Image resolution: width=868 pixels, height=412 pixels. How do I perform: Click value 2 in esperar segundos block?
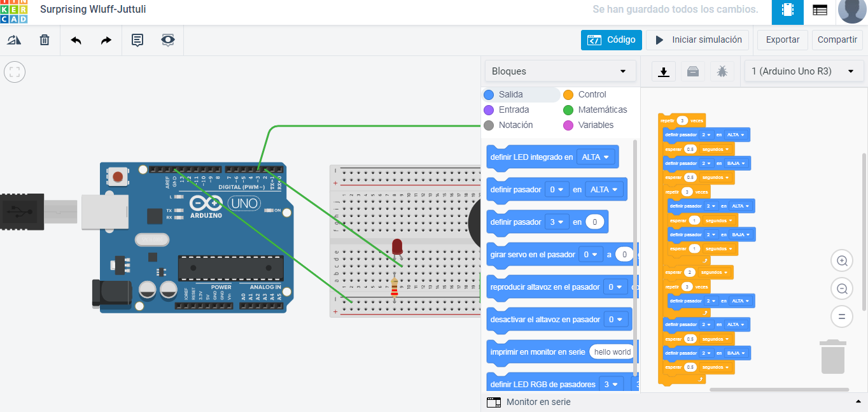689,272
